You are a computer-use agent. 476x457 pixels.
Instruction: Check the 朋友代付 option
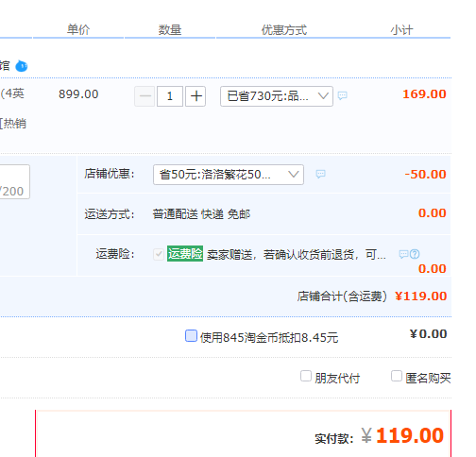(x=306, y=376)
